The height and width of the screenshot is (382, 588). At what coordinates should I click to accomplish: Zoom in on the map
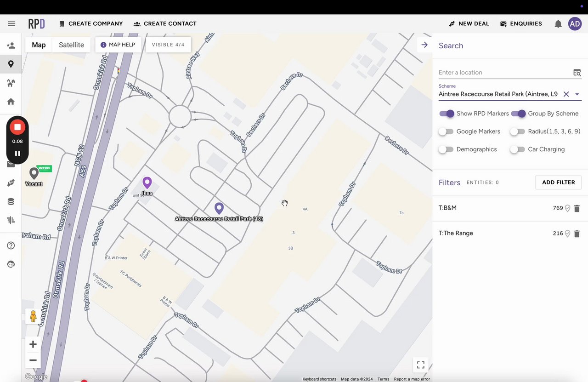coord(33,344)
